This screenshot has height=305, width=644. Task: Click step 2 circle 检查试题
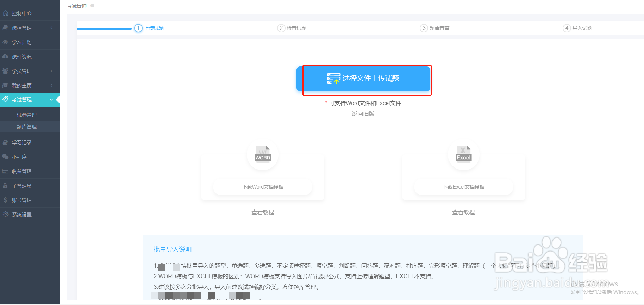pyautogui.click(x=281, y=28)
